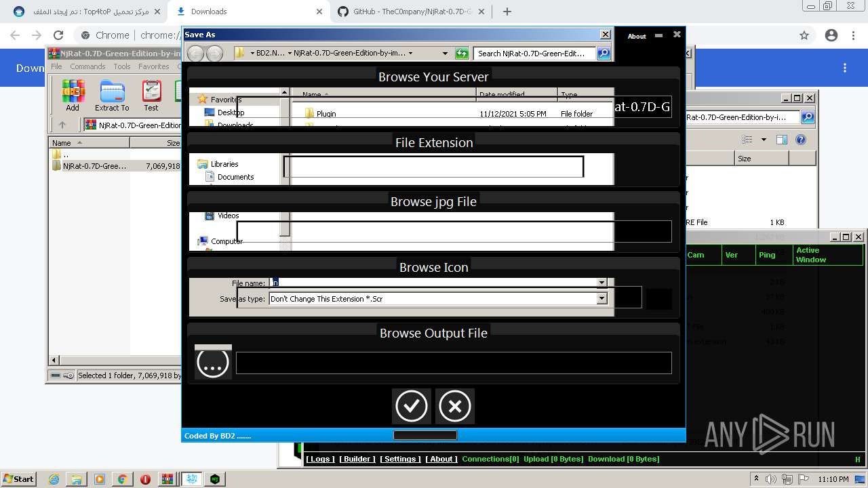Open the WinRAR Tools menu

122,66
